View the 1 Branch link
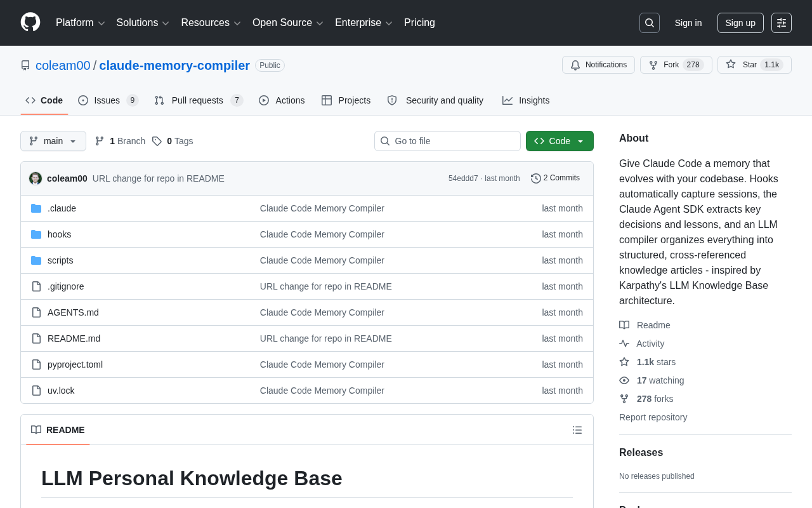This screenshot has width=812, height=508. point(120,141)
